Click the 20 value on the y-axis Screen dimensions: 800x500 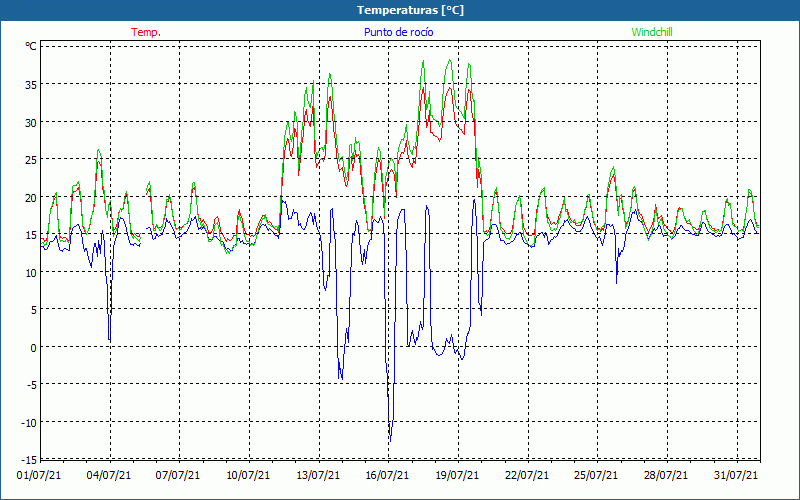click(x=31, y=197)
